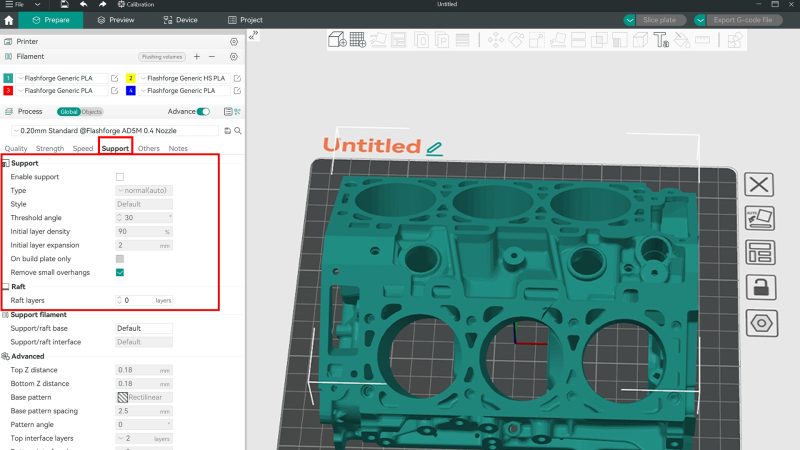Viewport: 800px width, 450px height.
Task: Open Printer settings gear icon
Action: coord(234,41)
